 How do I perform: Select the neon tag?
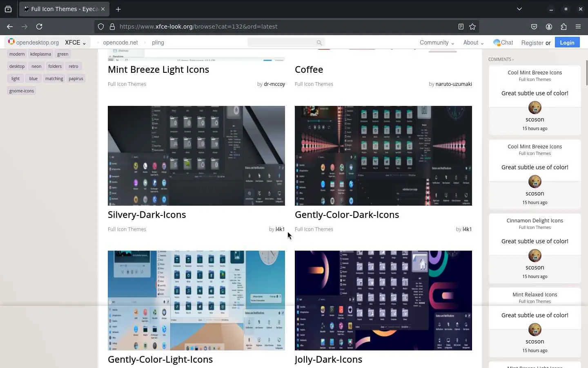(36, 66)
